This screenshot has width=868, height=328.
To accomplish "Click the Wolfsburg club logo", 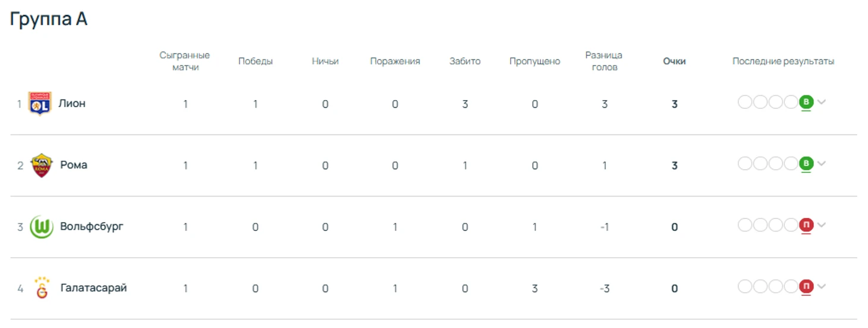I will click(42, 227).
